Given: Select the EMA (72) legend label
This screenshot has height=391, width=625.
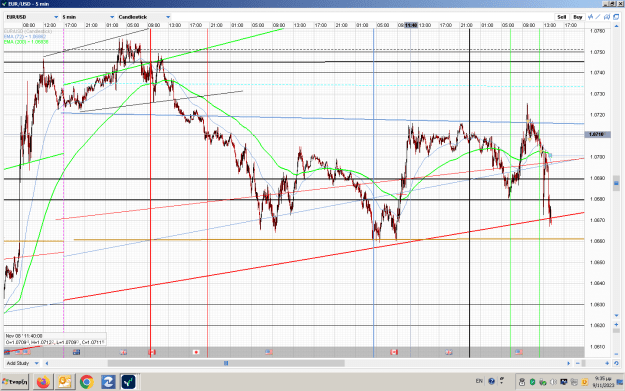Looking at the screenshot, I should pyautogui.click(x=25, y=36).
